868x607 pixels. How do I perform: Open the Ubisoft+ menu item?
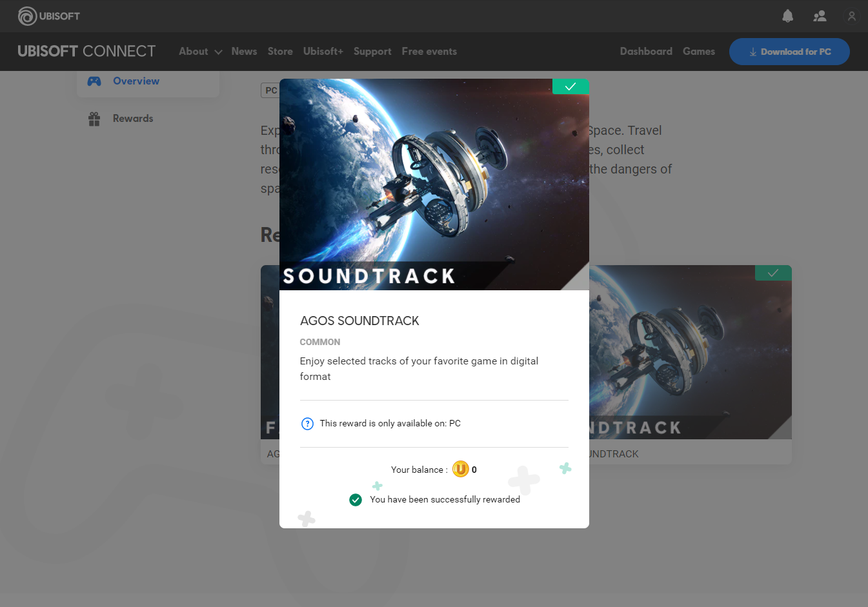[323, 51]
